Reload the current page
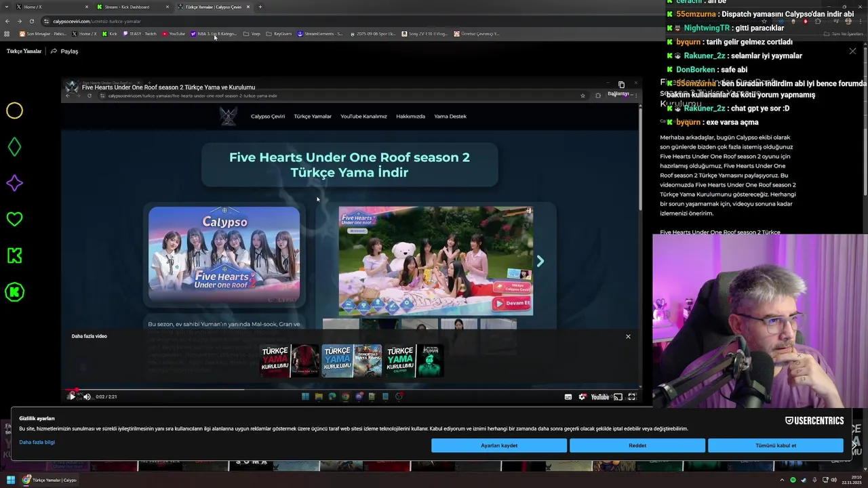The height and width of the screenshot is (488, 868). 31,21
